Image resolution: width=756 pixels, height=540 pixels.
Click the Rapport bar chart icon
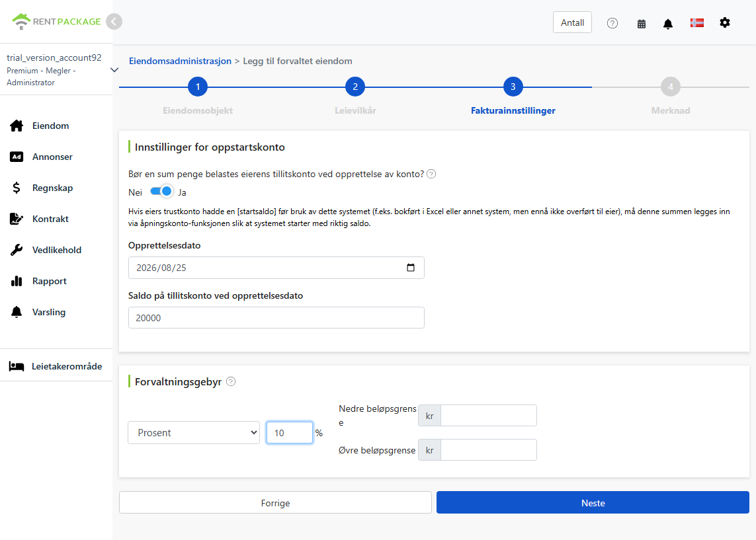pyautogui.click(x=17, y=282)
